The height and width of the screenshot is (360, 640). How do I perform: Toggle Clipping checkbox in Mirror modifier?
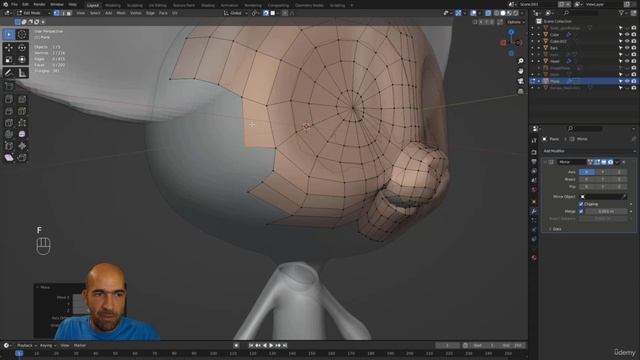pos(581,204)
